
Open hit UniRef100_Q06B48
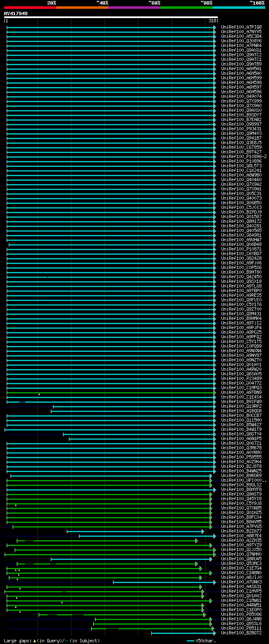point(241,244)
